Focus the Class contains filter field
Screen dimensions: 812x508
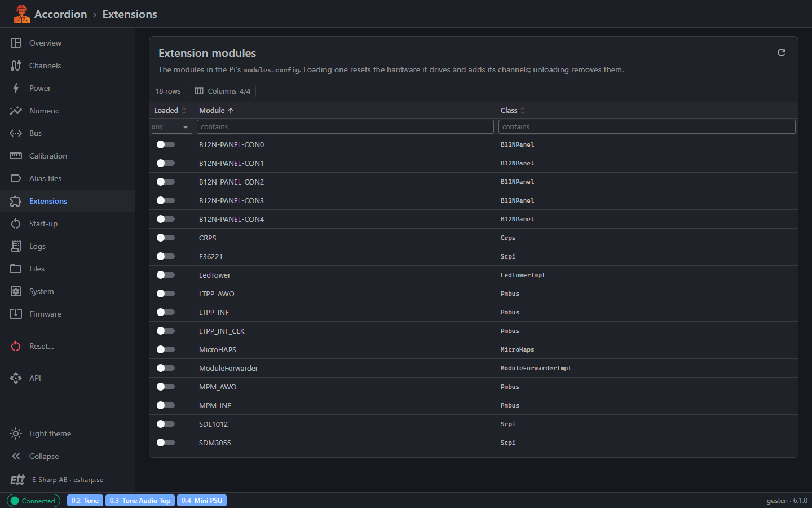pos(647,126)
